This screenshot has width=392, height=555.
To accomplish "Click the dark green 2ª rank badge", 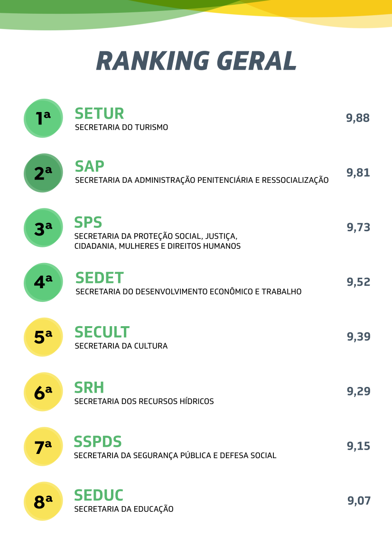I will tap(43, 173).
